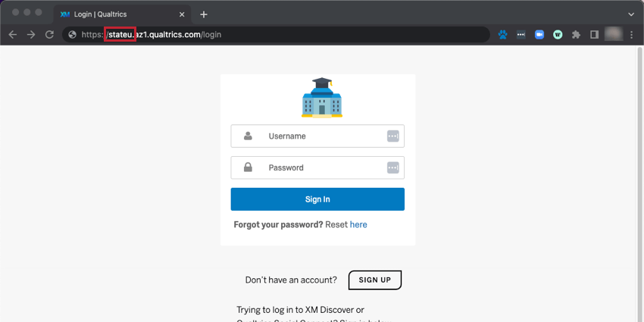Open the password manager dots extension
Image resolution: width=644 pixels, height=322 pixels.
click(521, 35)
